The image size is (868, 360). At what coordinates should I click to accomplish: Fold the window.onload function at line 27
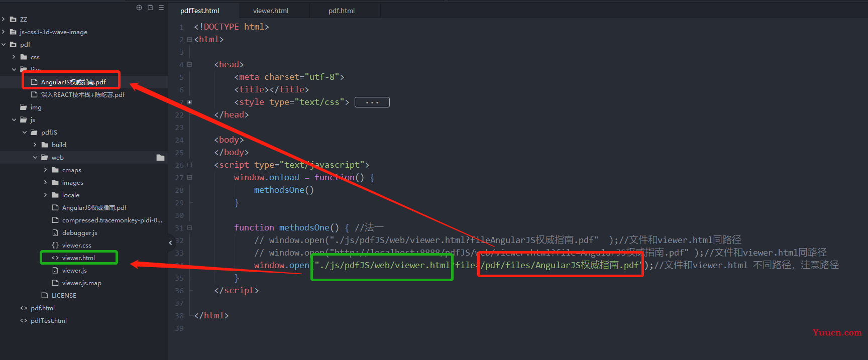point(189,177)
